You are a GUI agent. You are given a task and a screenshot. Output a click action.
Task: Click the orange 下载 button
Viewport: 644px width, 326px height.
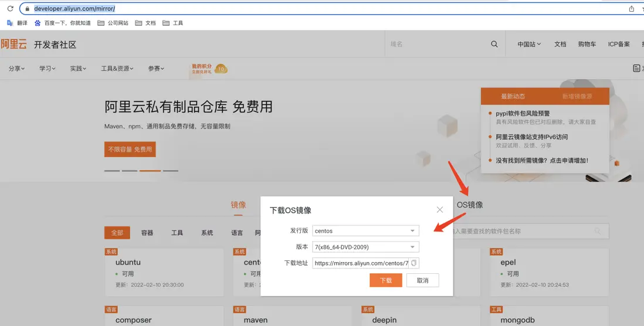pos(386,280)
